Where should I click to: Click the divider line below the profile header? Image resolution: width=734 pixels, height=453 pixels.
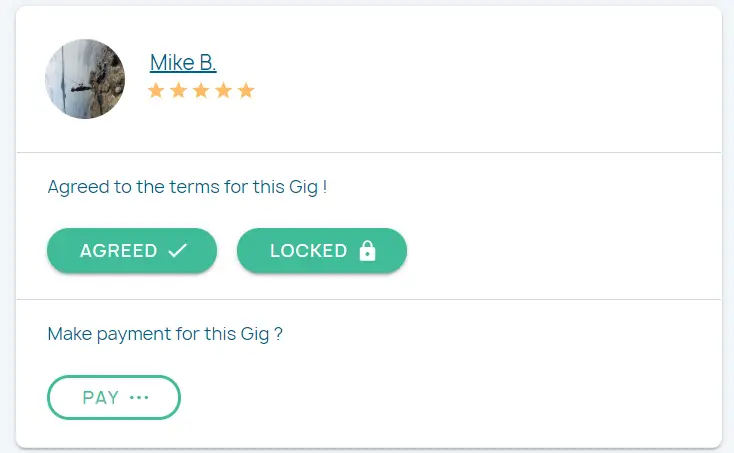(368, 152)
